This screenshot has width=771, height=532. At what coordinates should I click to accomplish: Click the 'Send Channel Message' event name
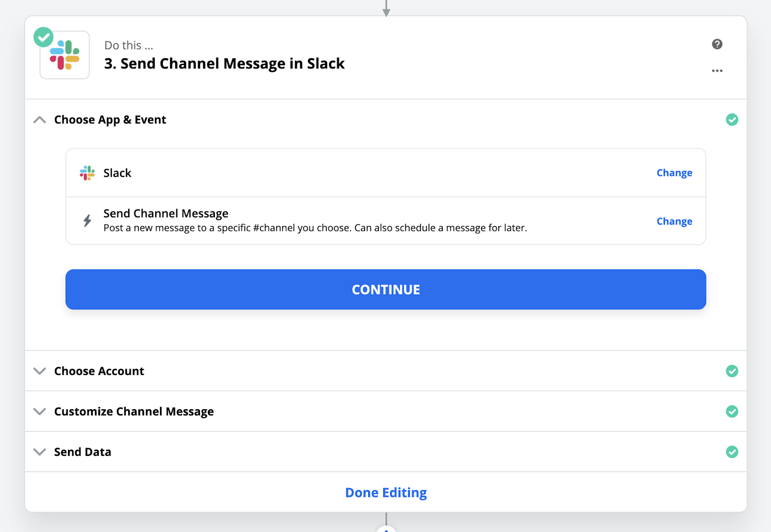point(166,213)
